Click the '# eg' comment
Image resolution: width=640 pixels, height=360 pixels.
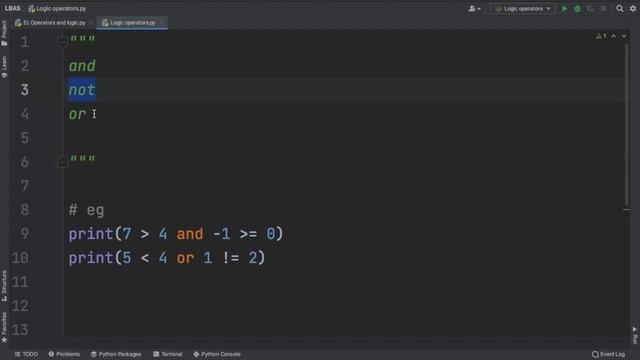(x=87, y=210)
